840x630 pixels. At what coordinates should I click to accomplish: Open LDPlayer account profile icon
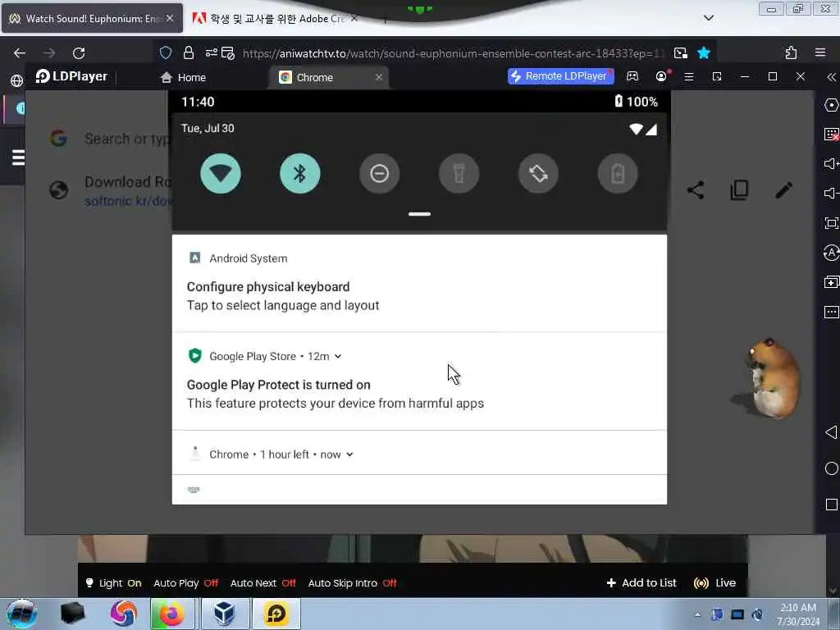tap(662, 76)
